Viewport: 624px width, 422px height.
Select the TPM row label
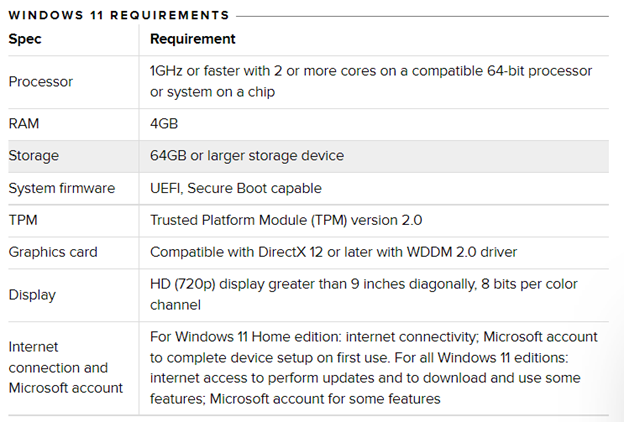[23, 220]
